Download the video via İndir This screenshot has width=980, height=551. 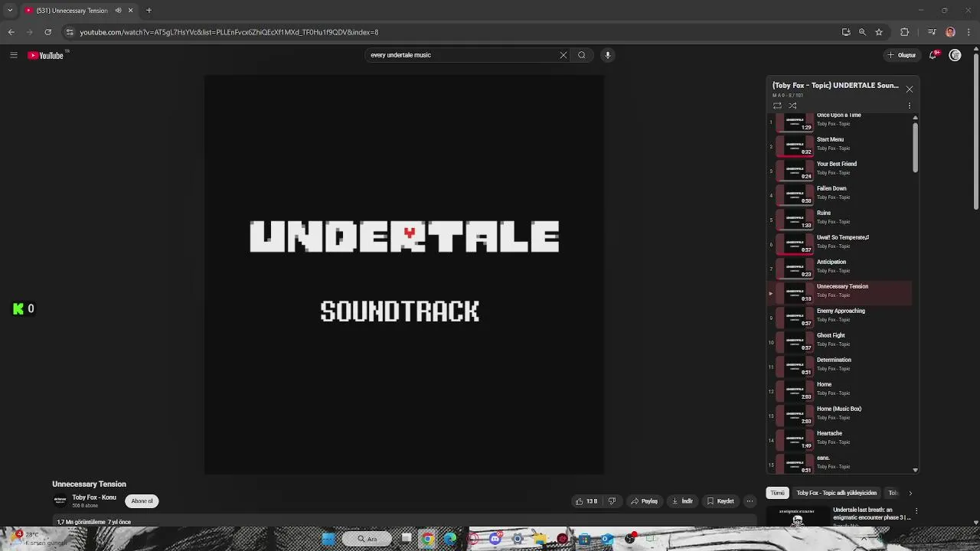pos(683,501)
